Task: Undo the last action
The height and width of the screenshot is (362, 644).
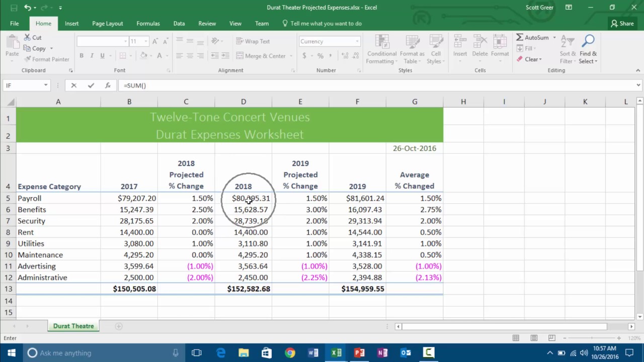Action: tap(28, 8)
